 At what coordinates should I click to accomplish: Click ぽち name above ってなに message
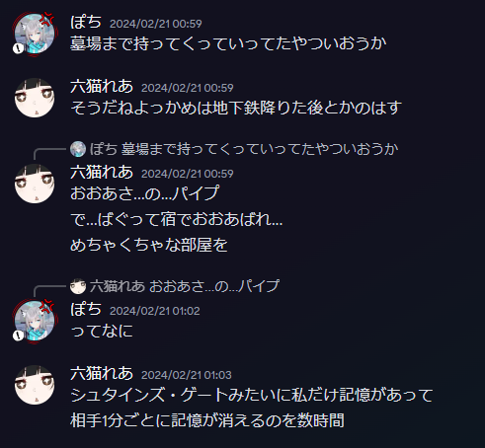86,310
